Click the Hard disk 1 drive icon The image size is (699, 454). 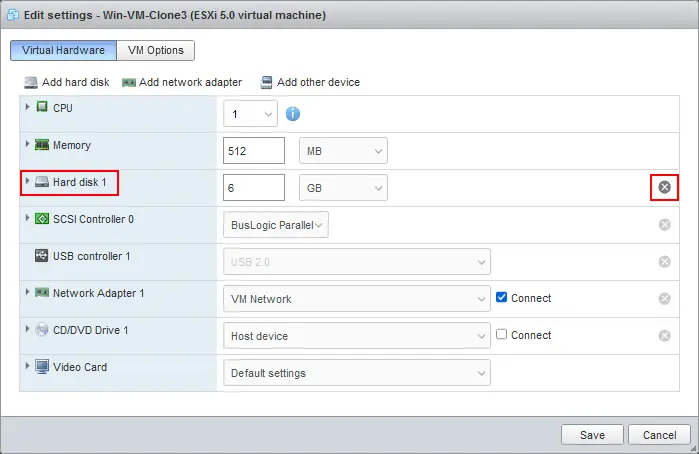click(x=42, y=182)
